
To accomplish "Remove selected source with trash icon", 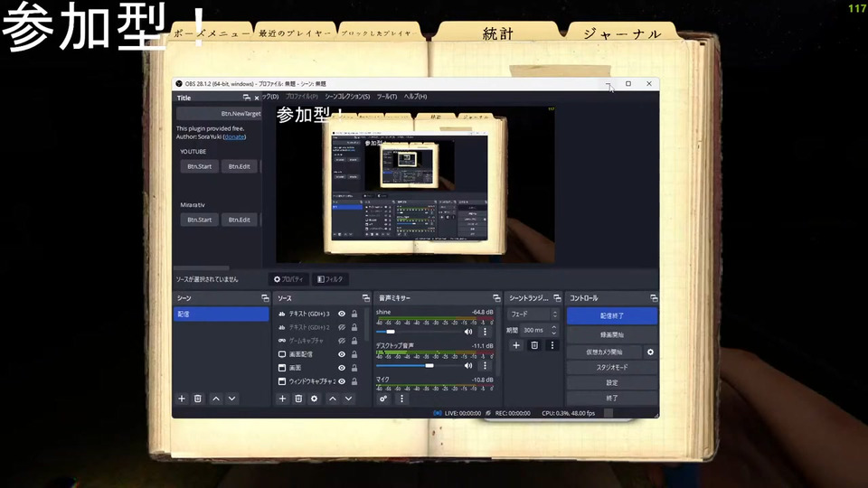I will coord(298,399).
